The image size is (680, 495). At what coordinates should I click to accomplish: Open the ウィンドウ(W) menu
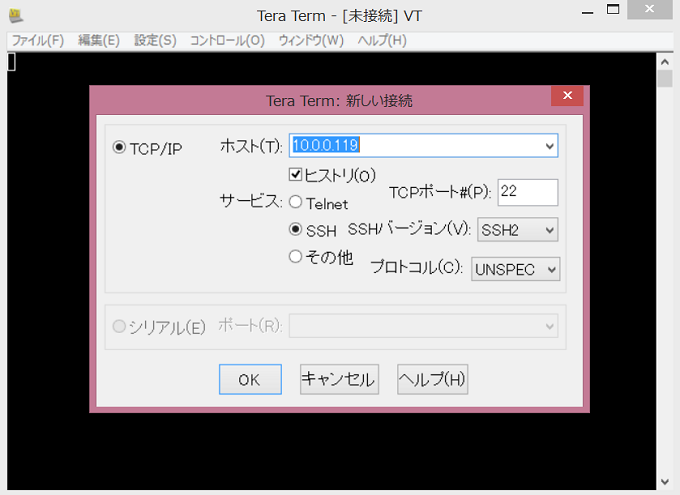pyautogui.click(x=311, y=41)
